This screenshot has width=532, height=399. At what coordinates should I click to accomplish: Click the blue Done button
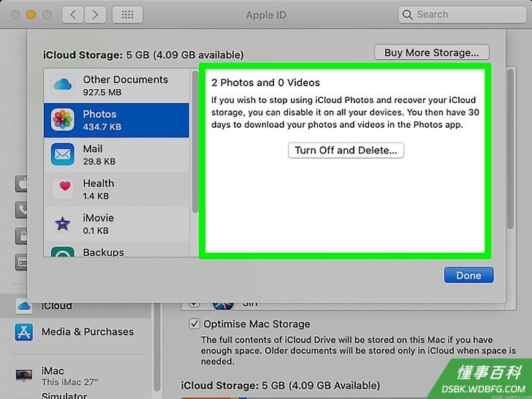[469, 275]
